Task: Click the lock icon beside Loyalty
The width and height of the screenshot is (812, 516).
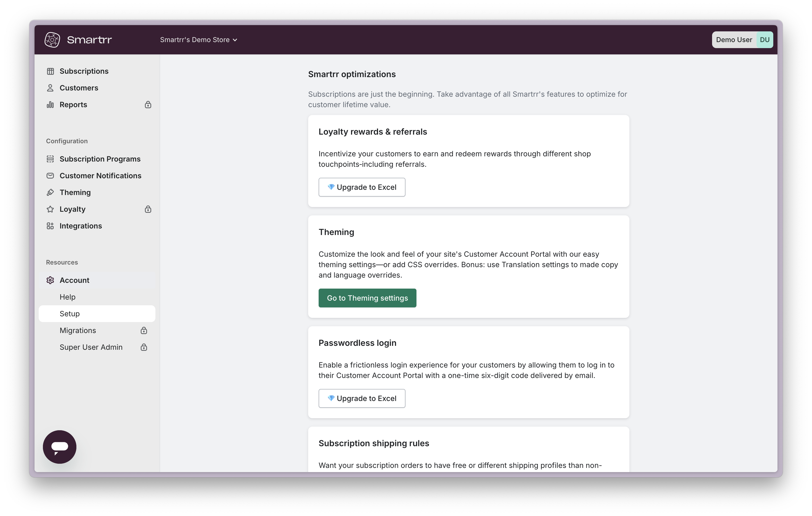Action: (148, 209)
